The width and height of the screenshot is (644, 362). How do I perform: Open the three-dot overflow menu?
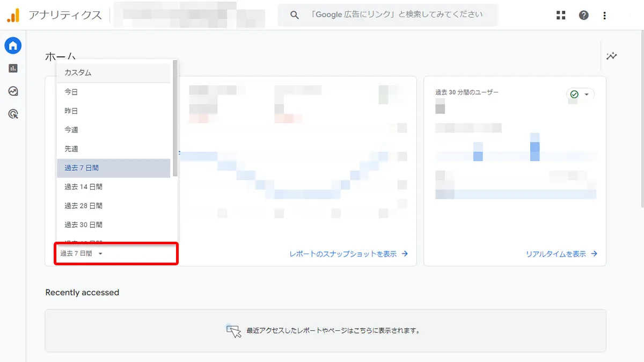click(x=604, y=15)
